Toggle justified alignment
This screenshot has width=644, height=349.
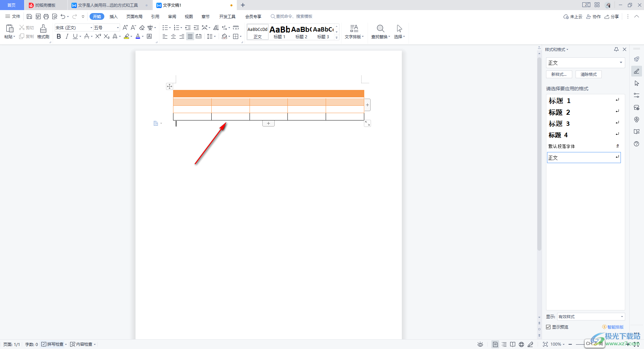click(x=190, y=36)
